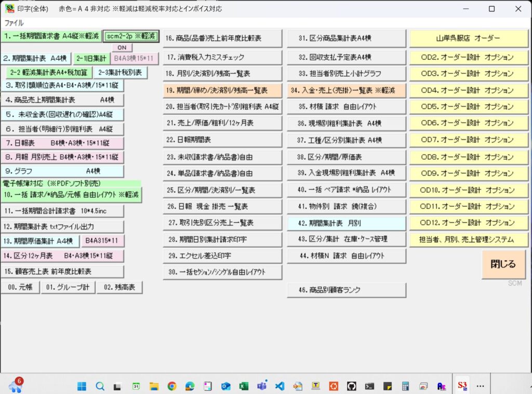Image resolution: width=532 pixels, height=394 pixels.
Task: Open Visual Studio Code from the taskbar
Action: point(280,386)
